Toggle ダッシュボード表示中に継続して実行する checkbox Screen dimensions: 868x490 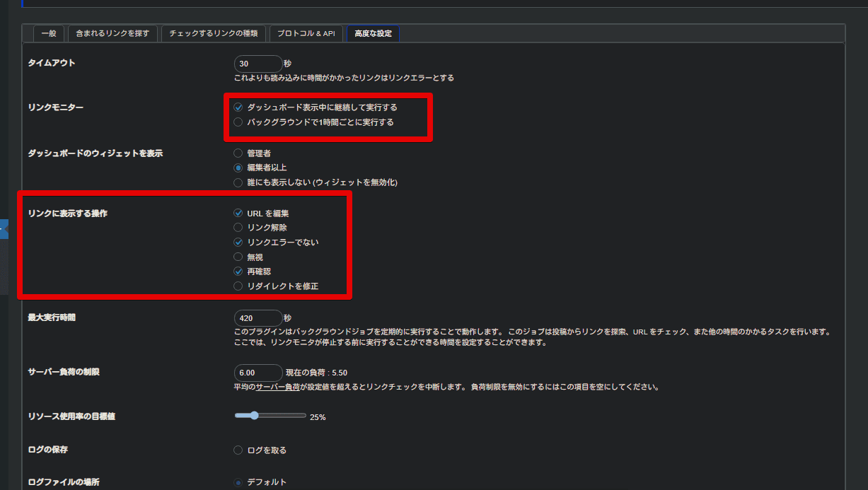click(238, 107)
